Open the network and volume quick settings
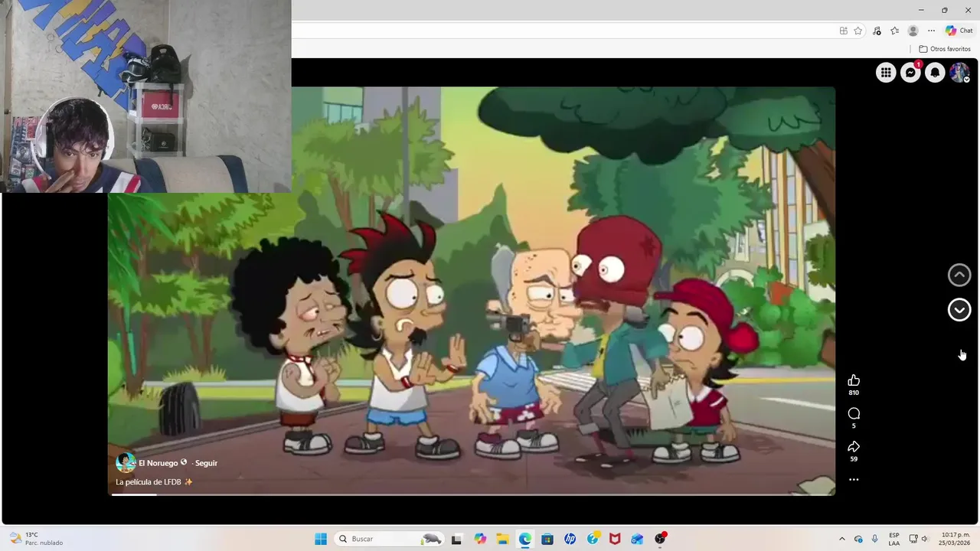This screenshot has width=980, height=551. click(x=919, y=539)
